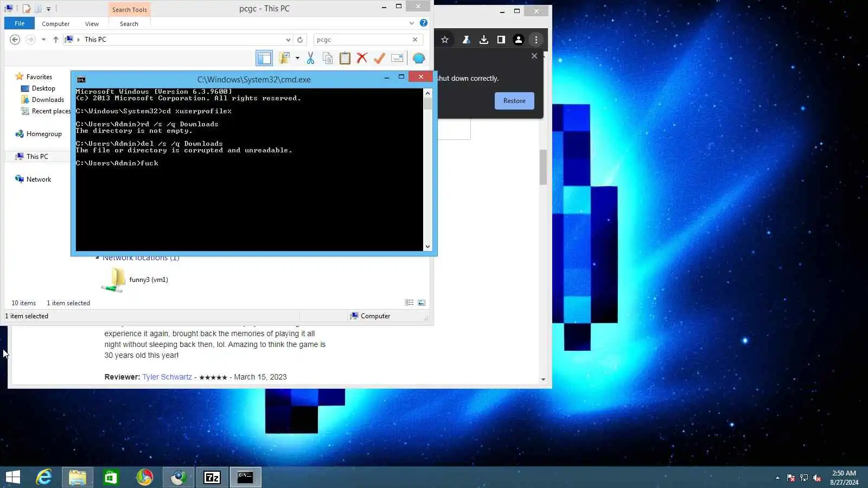Open the Tyler Schwartz reviewer link
This screenshot has height=488, width=868.
pyautogui.click(x=167, y=377)
